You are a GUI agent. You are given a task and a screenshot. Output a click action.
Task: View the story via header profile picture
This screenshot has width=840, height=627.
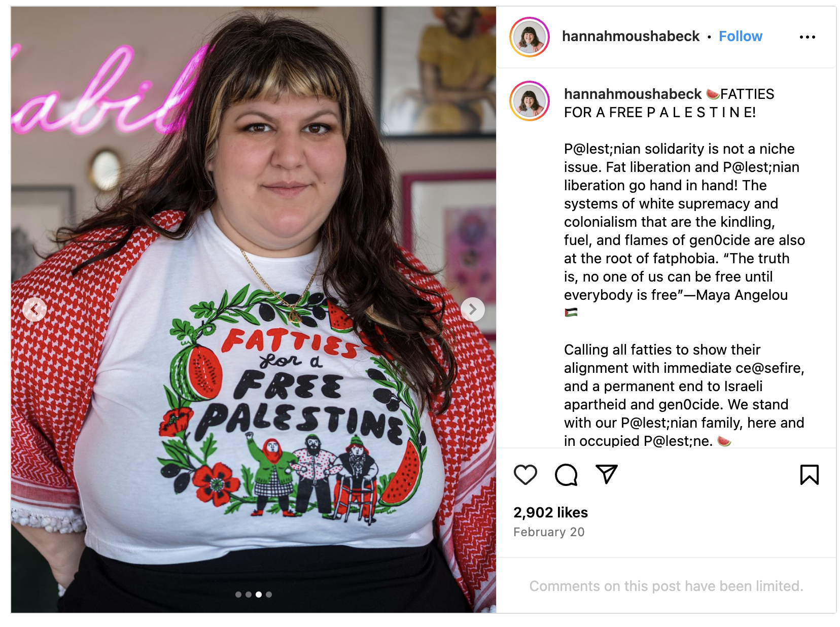pyautogui.click(x=530, y=37)
